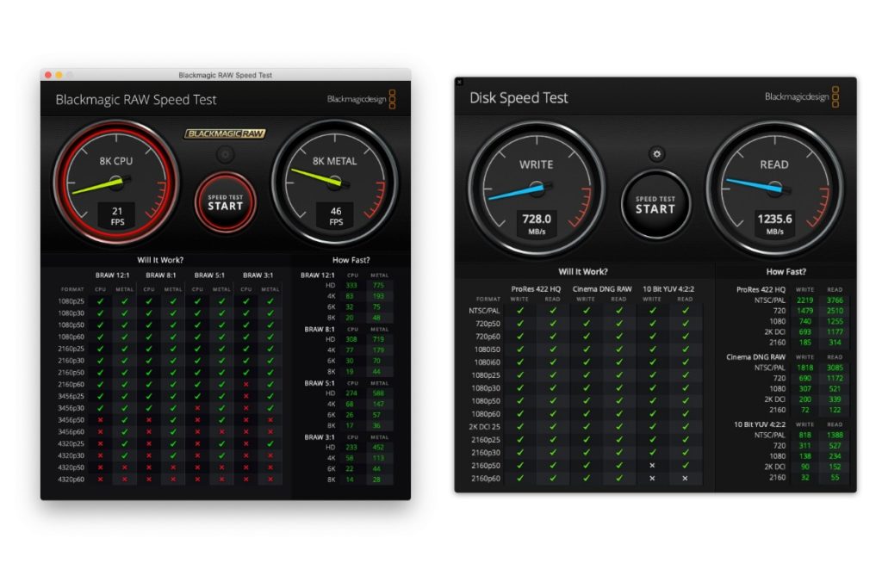Image resolution: width=882 pixels, height=588 pixels.
Task: Open the Disk Speed Test settings gear
Action: pyautogui.click(x=656, y=152)
